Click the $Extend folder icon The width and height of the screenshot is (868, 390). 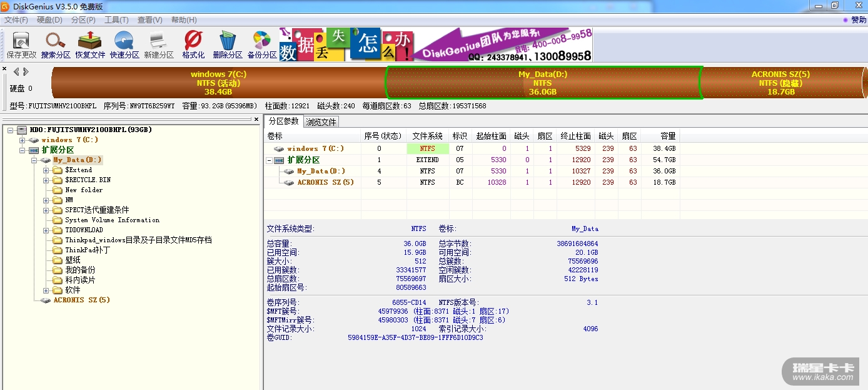tap(58, 170)
